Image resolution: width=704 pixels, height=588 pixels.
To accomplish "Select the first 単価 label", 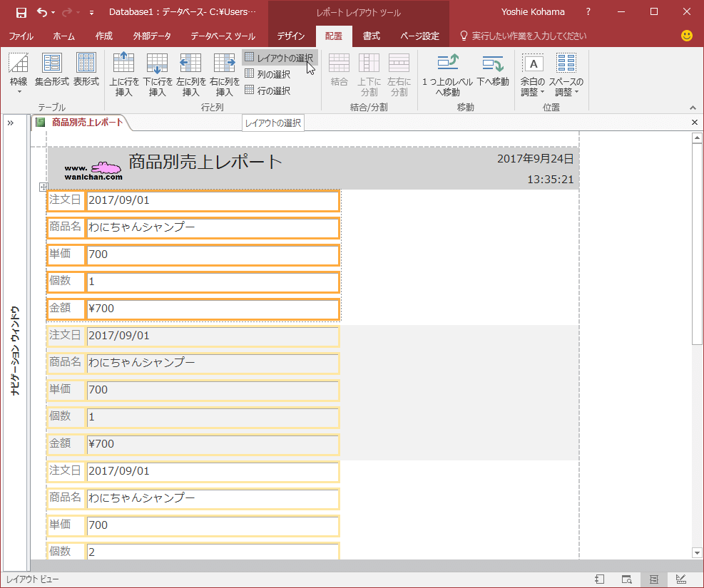I will click(66, 254).
